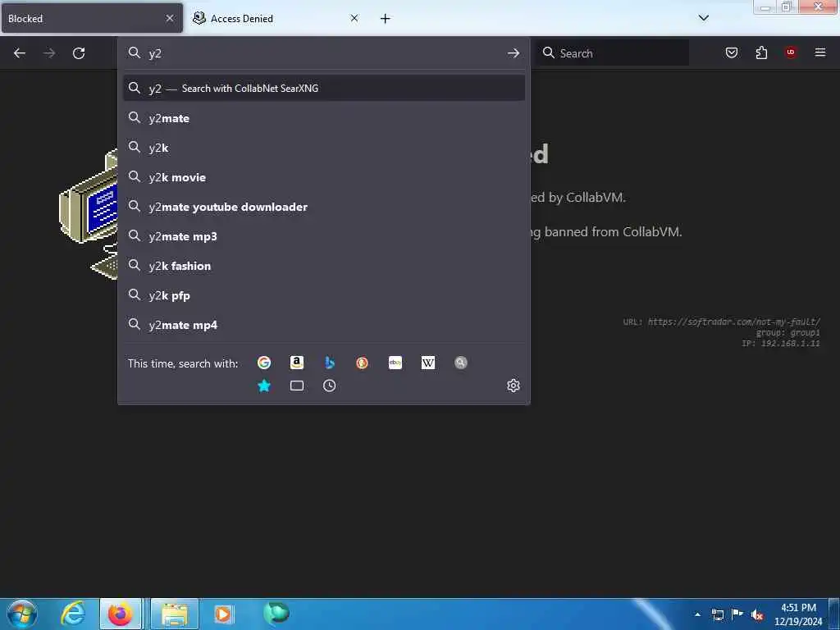This screenshot has width=840, height=630.
Task: Search this time with Bing
Action: (x=330, y=363)
